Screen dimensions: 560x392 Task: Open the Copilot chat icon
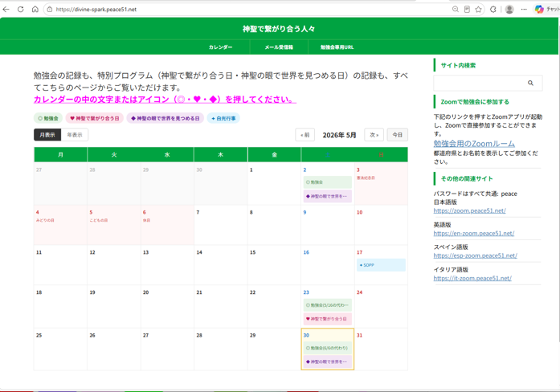pos(539,10)
